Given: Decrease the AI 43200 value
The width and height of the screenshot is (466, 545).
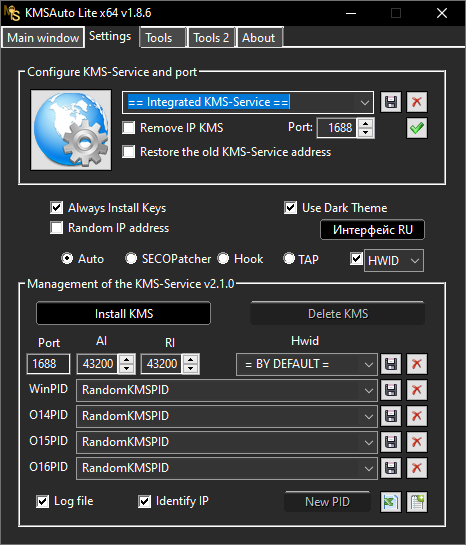Looking at the screenshot, I should click(x=126, y=369).
